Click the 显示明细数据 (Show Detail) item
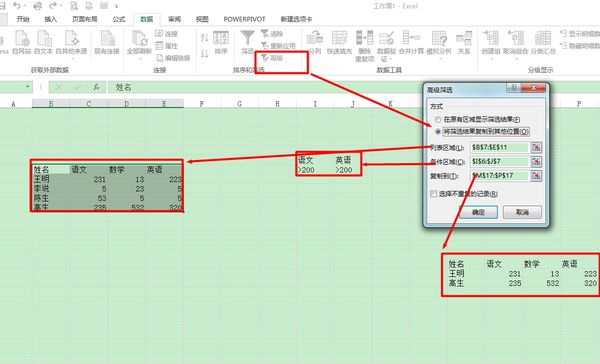Screen dimensions: 600x364 580,34
